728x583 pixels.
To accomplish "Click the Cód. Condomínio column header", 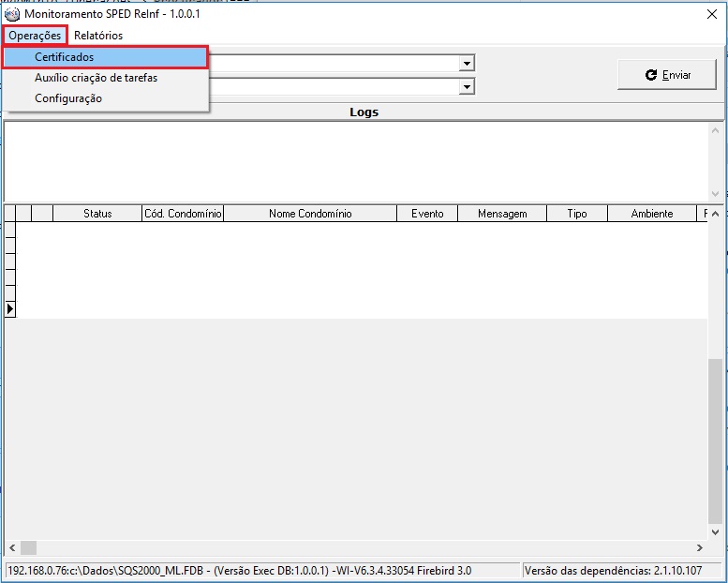I will 183,214.
